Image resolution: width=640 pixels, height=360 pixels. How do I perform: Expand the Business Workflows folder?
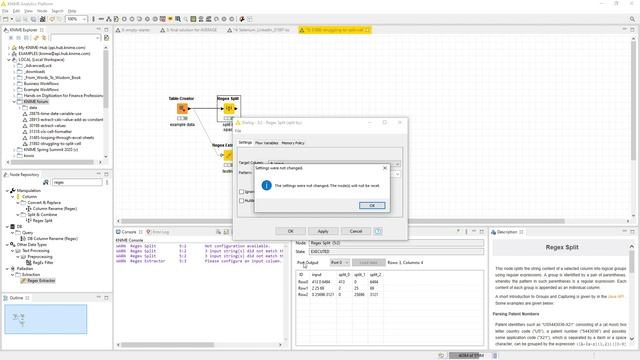[x=14, y=84]
